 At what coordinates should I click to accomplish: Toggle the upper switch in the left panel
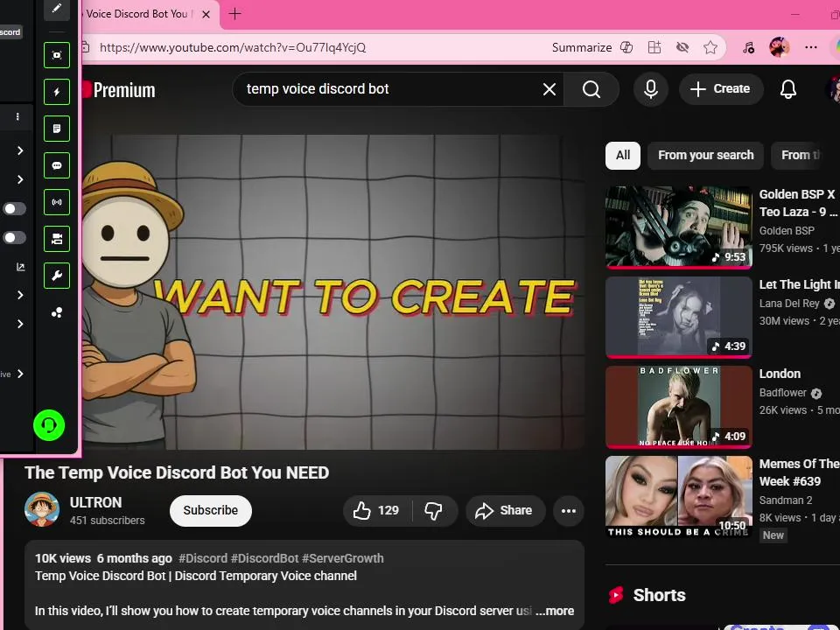(14, 208)
